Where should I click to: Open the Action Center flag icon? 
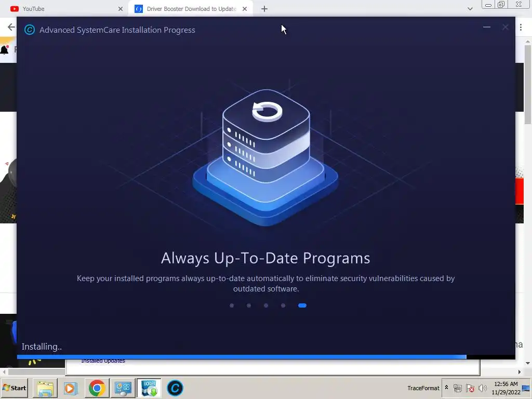click(470, 388)
